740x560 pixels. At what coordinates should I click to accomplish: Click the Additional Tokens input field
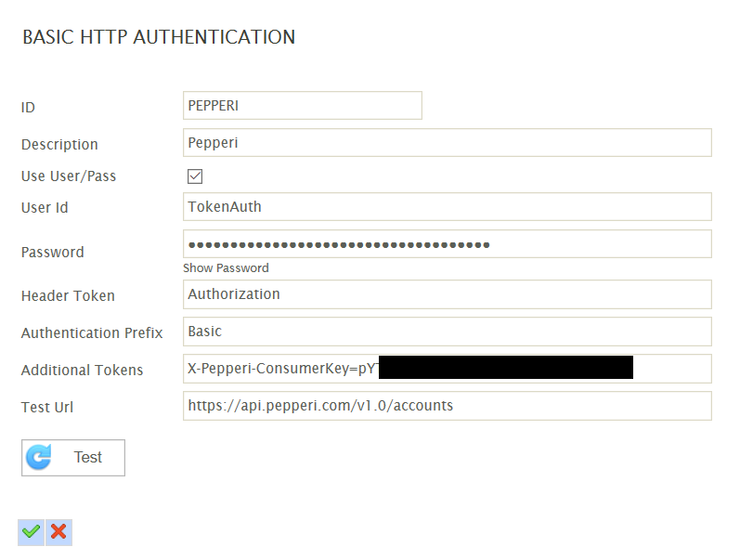pos(448,369)
